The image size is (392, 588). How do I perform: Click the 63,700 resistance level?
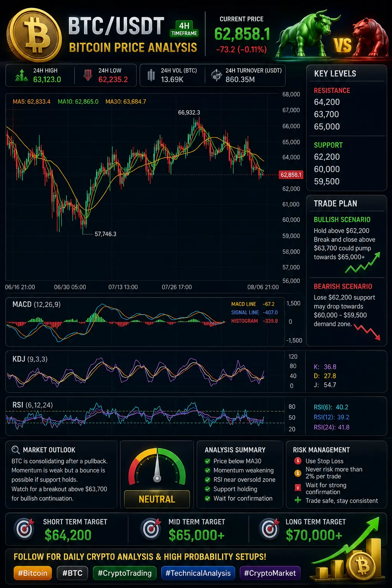(327, 114)
